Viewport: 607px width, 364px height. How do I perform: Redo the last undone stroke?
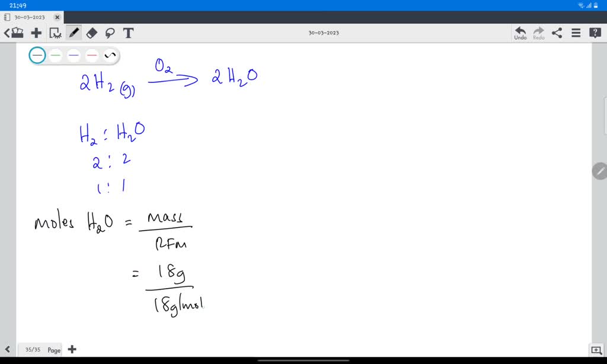point(538,33)
